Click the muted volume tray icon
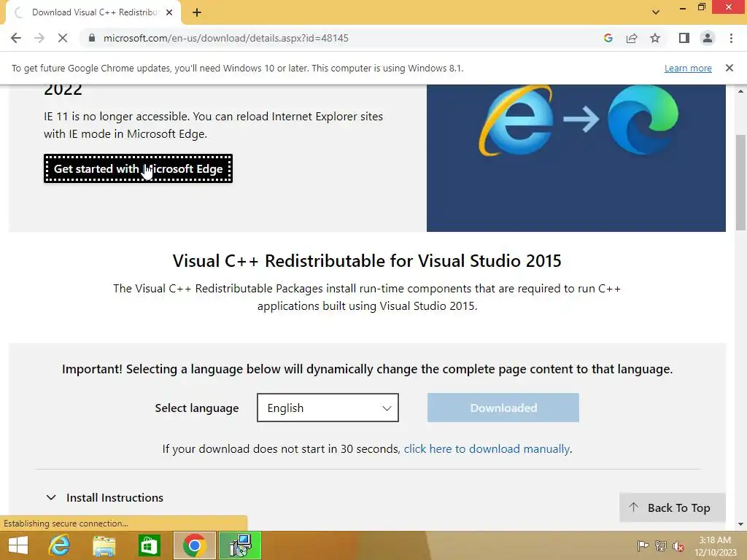Screen dimensions: 747x560 pyautogui.click(x=678, y=546)
